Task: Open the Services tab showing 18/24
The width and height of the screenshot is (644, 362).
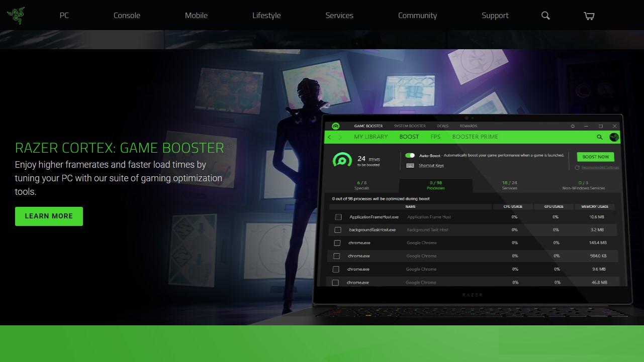Action: 509,185
